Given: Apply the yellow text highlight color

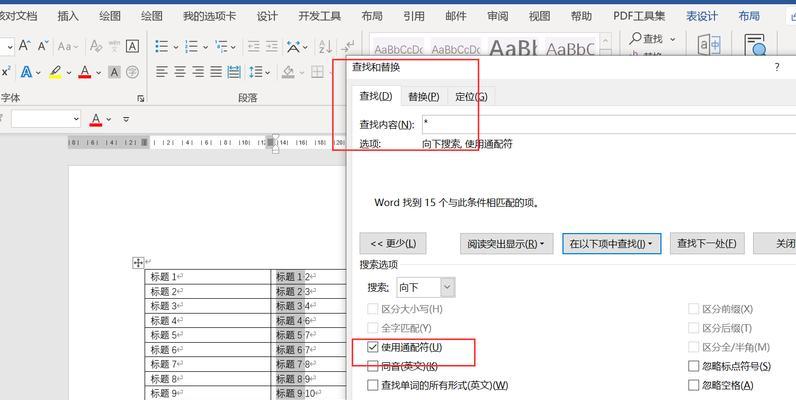Looking at the screenshot, I should click(x=55, y=72).
